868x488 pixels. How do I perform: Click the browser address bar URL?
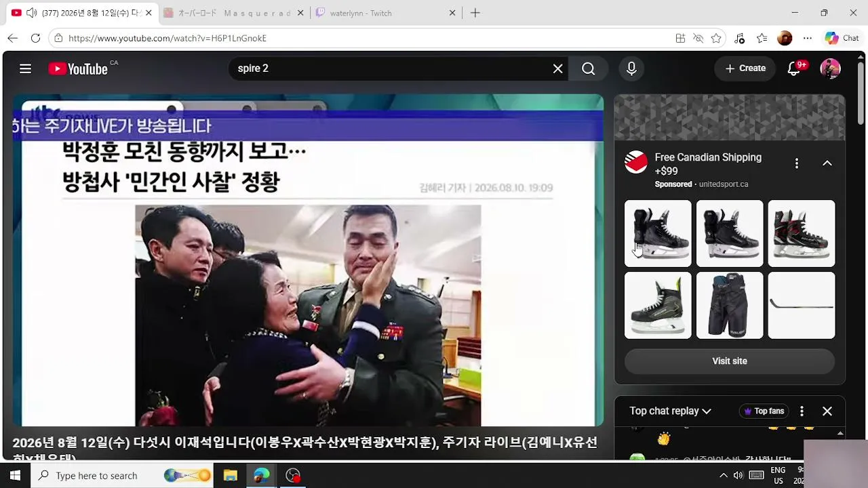[x=167, y=38]
